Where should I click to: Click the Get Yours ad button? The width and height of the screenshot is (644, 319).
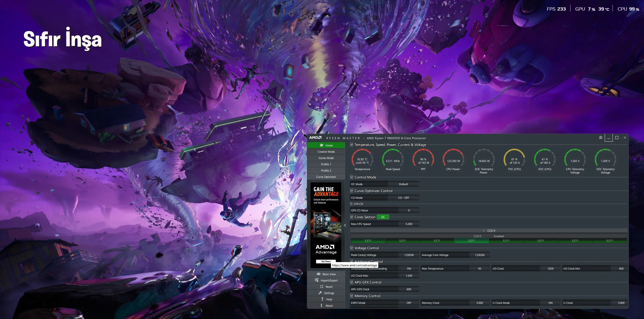pos(326,261)
